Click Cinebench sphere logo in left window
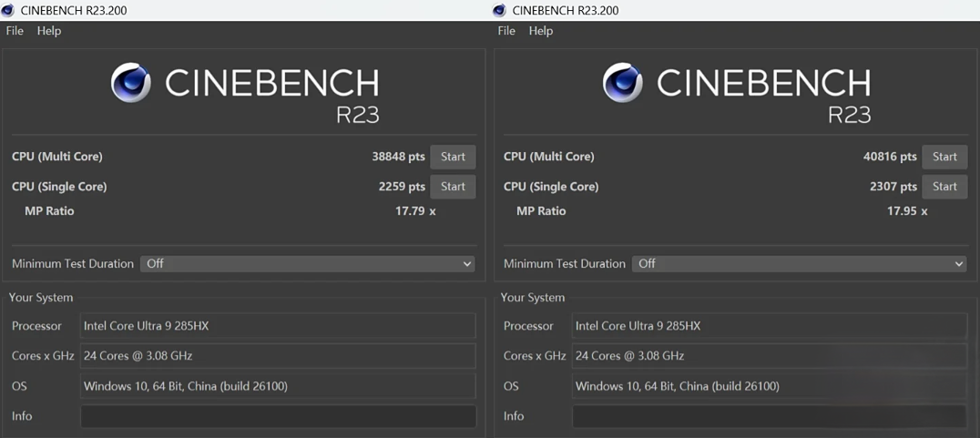 (x=130, y=83)
